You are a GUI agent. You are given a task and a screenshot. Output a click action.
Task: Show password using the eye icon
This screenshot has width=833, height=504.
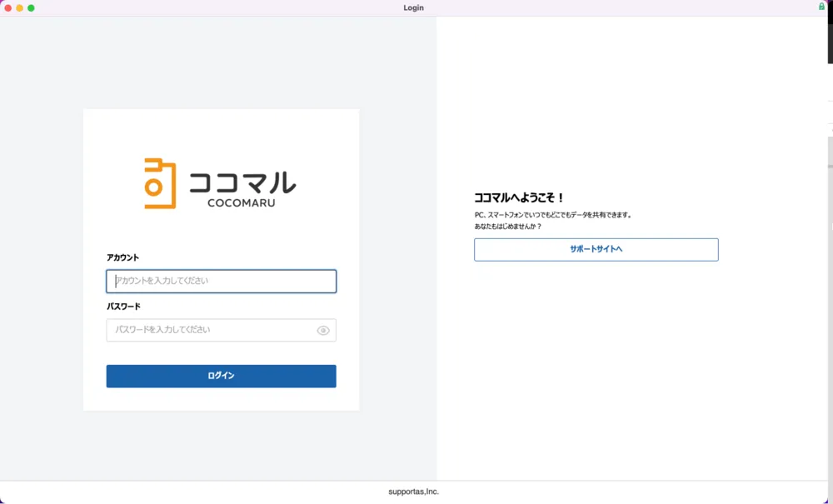coord(323,331)
